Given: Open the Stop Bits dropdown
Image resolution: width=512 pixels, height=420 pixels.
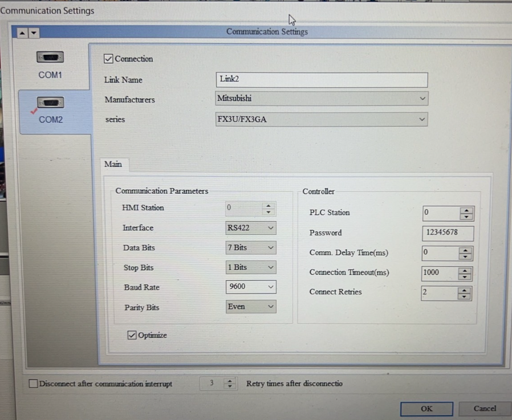Looking at the screenshot, I should (x=251, y=267).
